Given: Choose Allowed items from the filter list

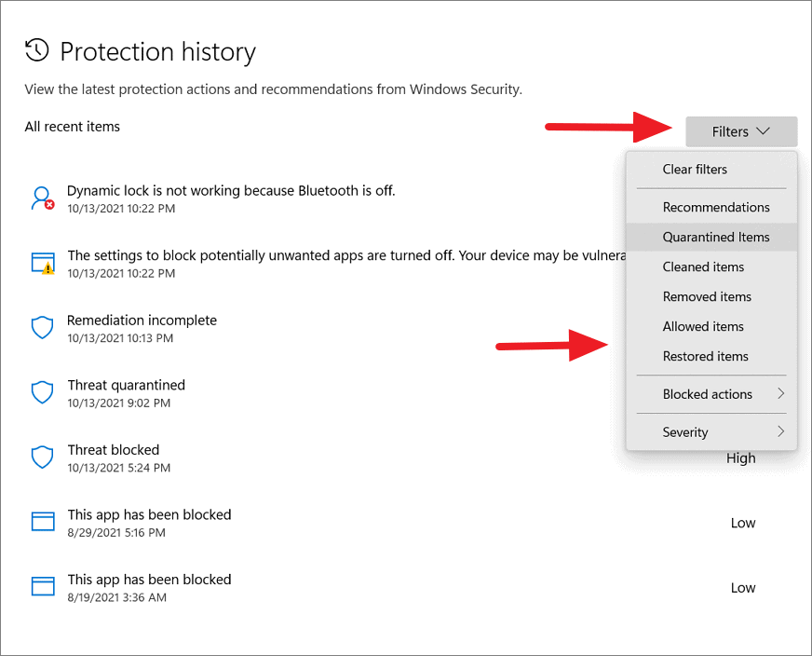Looking at the screenshot, I should click(703, 326).
